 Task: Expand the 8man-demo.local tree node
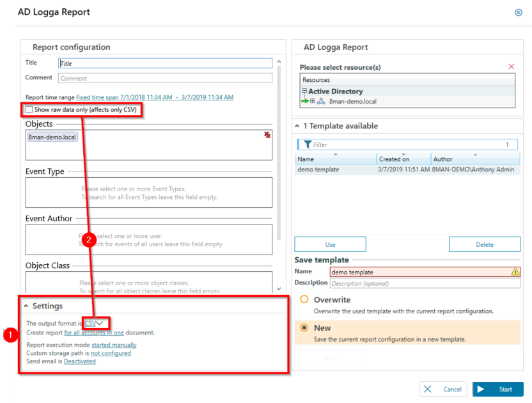pyautogui.click(x=313, y=102)
